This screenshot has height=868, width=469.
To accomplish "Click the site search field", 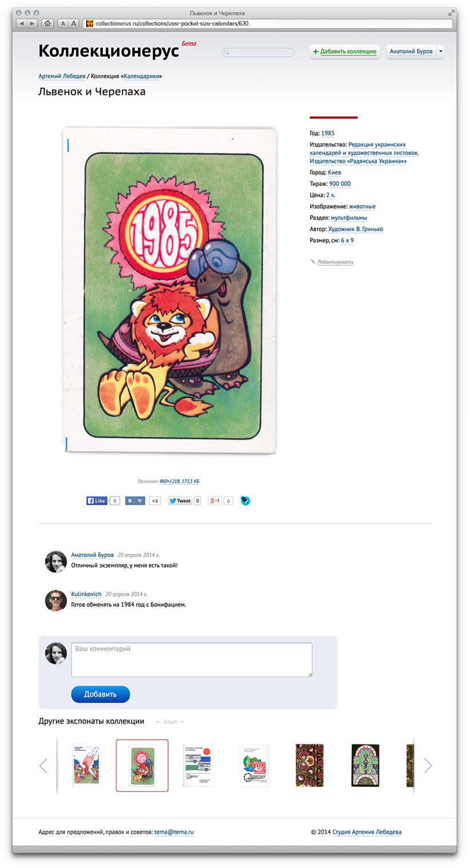I will coord(258,52).
